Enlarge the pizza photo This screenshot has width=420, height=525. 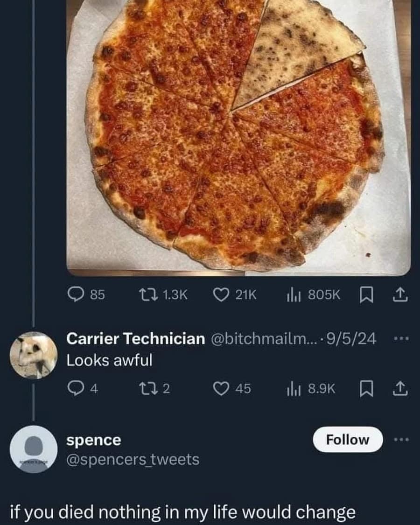pos(238,135)
